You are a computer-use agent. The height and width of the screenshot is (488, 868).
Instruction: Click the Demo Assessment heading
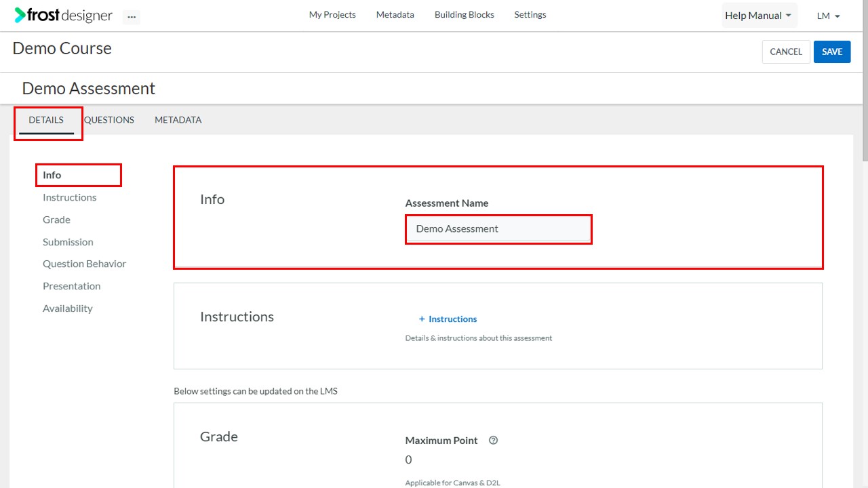(89, 89)
